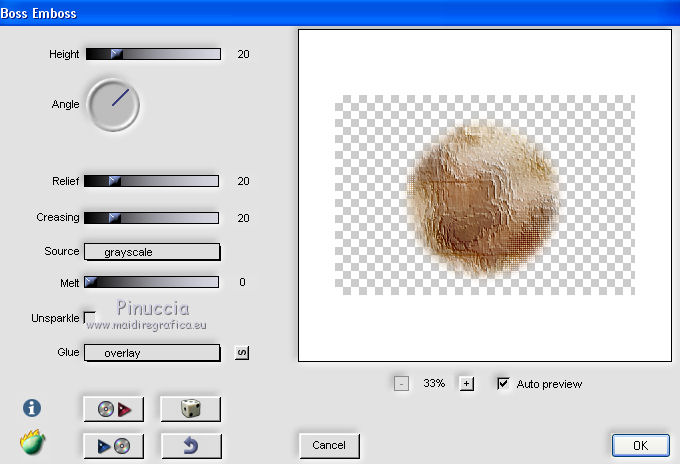Click the Melt slider track
Image resolution: width=680 pixels, height=464 pixels.
point(151,282)
